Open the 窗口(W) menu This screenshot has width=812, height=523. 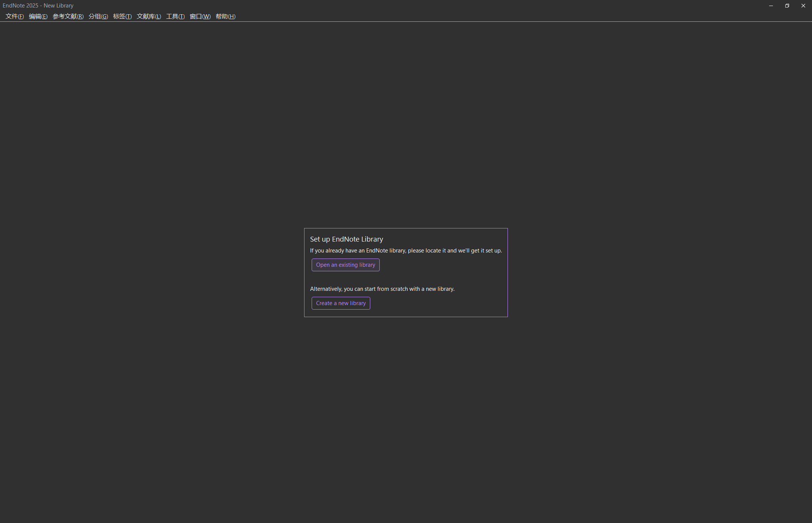click(x=200, y=17)
